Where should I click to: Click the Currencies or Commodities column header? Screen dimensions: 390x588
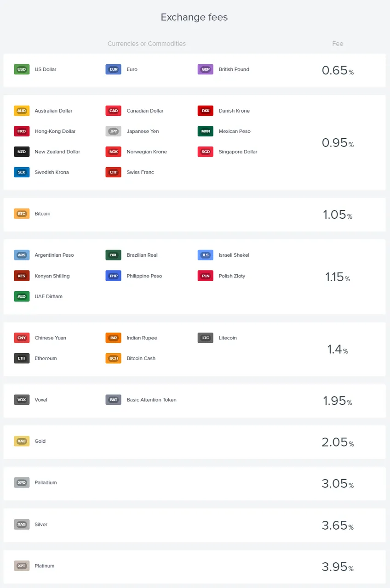(147, 44)
